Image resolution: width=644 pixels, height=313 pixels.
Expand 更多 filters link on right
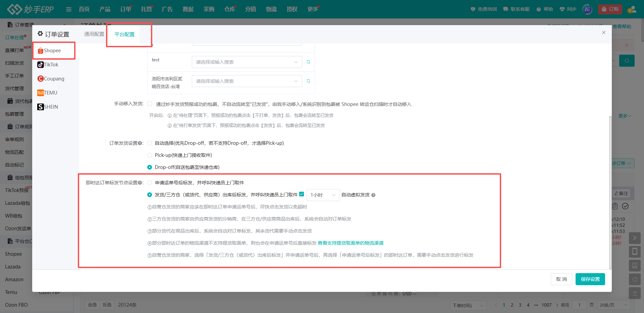pos(625,116)
